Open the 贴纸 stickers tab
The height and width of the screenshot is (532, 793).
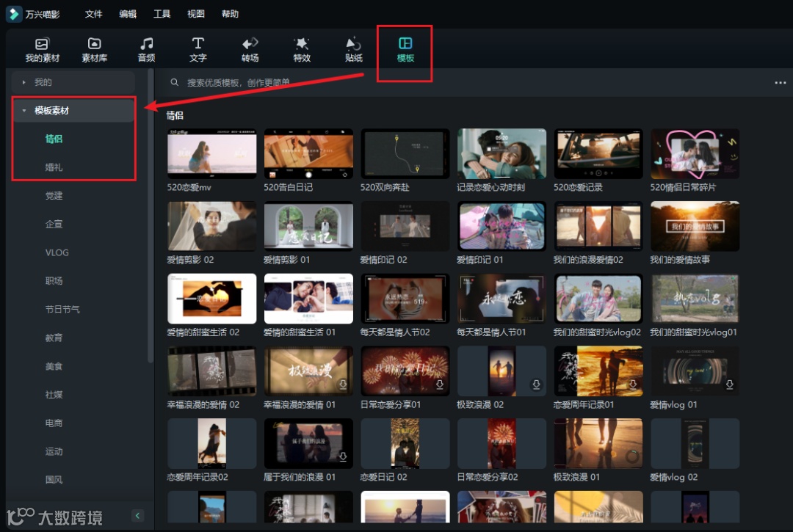coord(353,49)
